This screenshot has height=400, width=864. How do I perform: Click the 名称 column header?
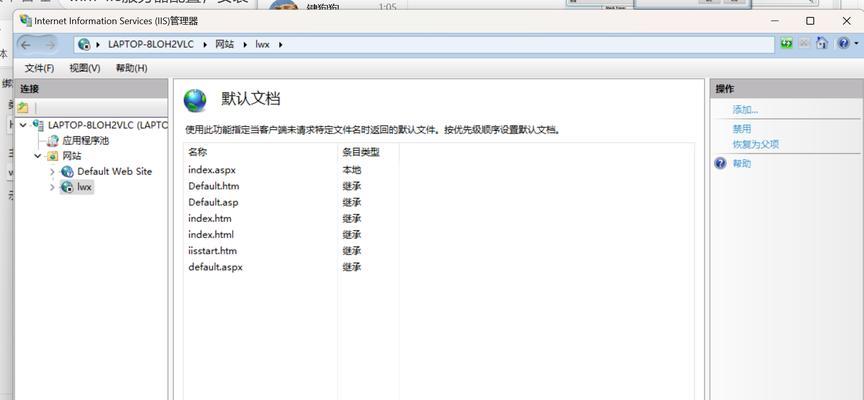[x=198, y=152]
